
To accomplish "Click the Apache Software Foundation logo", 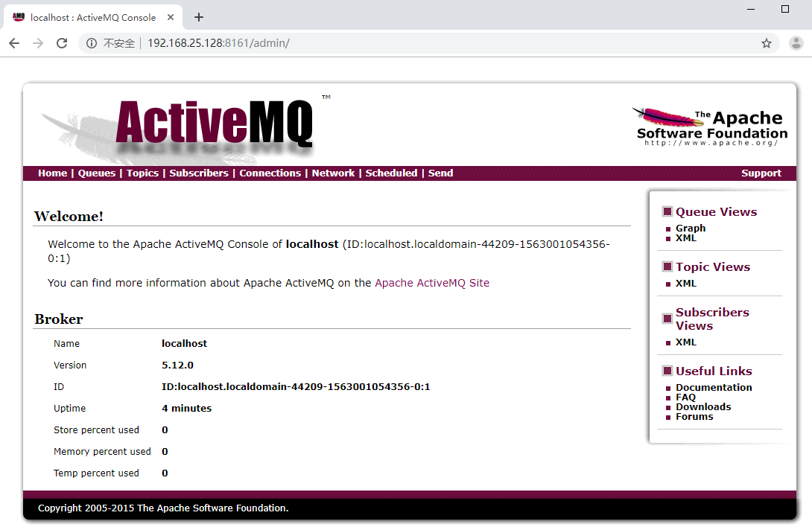I will pos(710,127).
